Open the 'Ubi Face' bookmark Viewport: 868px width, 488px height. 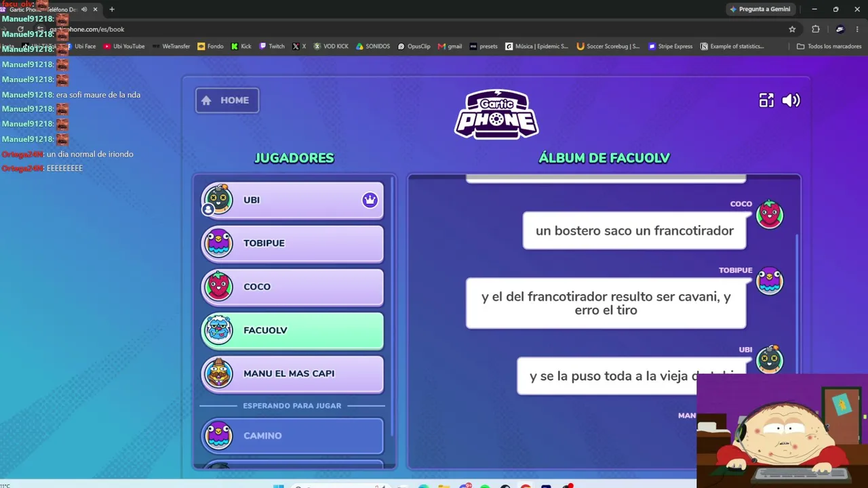pos(80,46)
